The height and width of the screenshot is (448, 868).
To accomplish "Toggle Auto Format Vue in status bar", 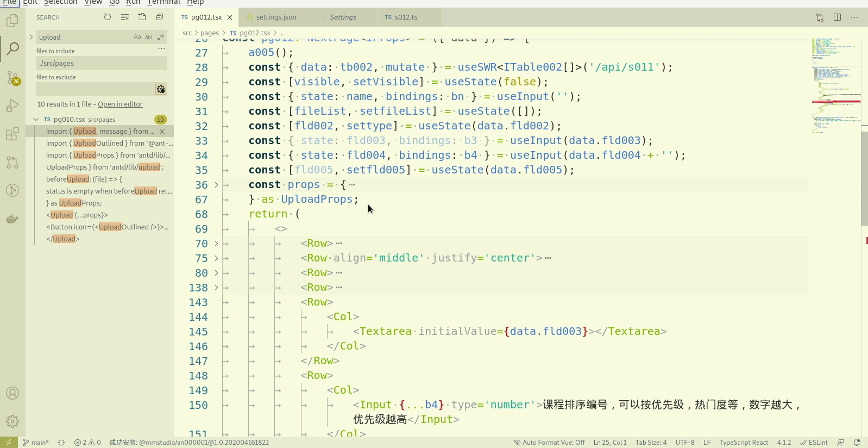I will pos(549,443).
